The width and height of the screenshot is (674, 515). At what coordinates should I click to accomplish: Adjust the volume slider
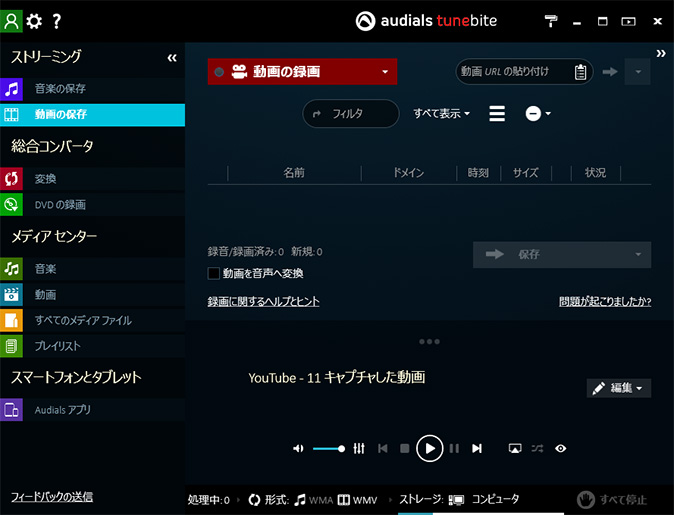point(329,448)
